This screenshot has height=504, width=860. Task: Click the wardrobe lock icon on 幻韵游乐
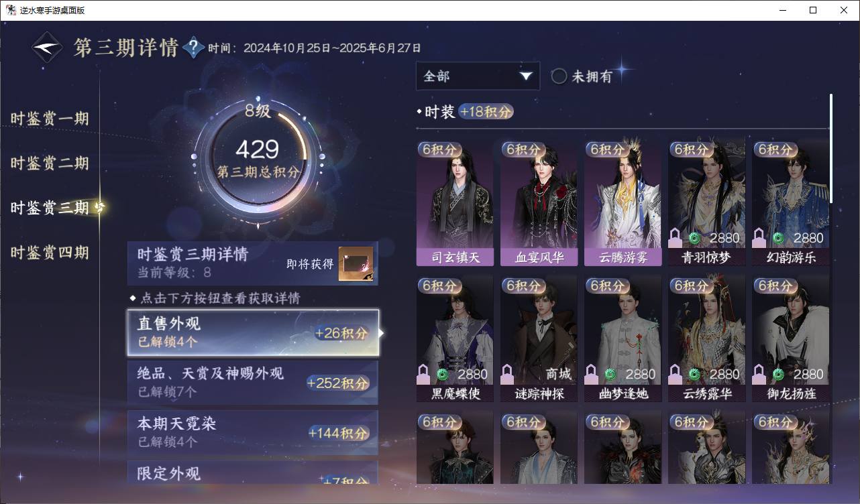click(x=759, y=237)
